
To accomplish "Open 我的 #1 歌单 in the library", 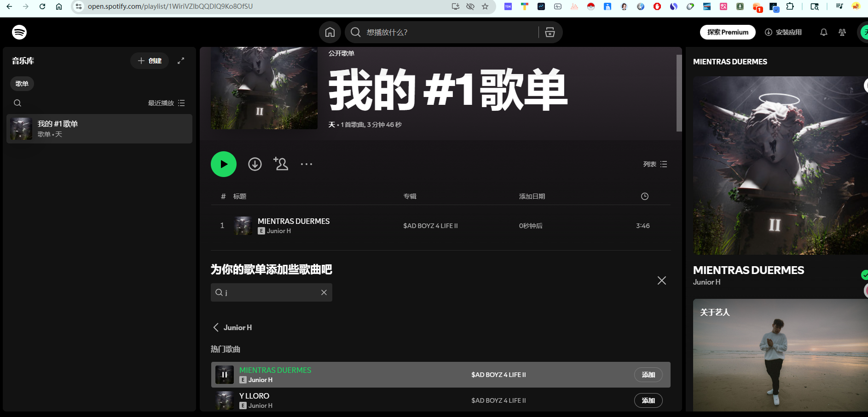I will click(x=99, y=129).
